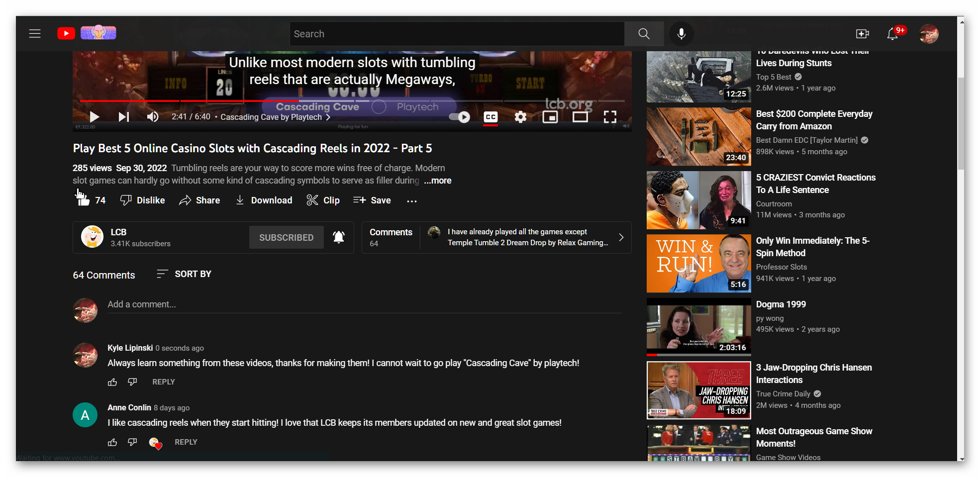
Task: Open LCB channel name link
Action: pyautogui.click(x=118, y=232)
